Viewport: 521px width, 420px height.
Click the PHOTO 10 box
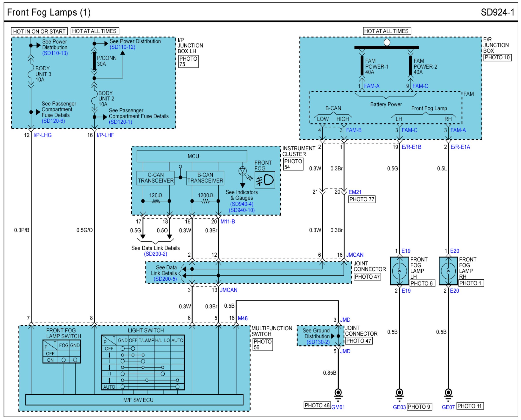click(497, 57)
